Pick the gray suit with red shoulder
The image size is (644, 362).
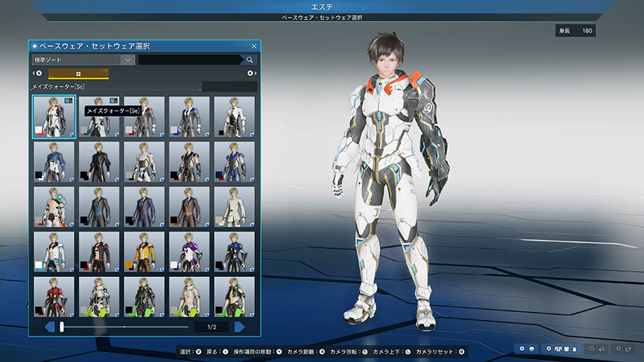pyautogui.click(x=144, y=117)
